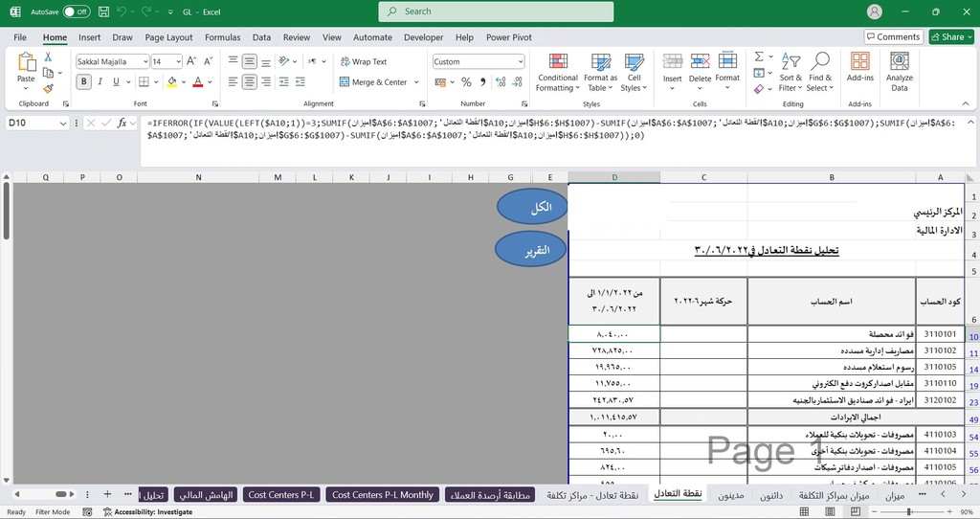The image size is (980, 519).
Task: Toggle Wrap Text
Action: pyautogui.click(x=364, y=61)
